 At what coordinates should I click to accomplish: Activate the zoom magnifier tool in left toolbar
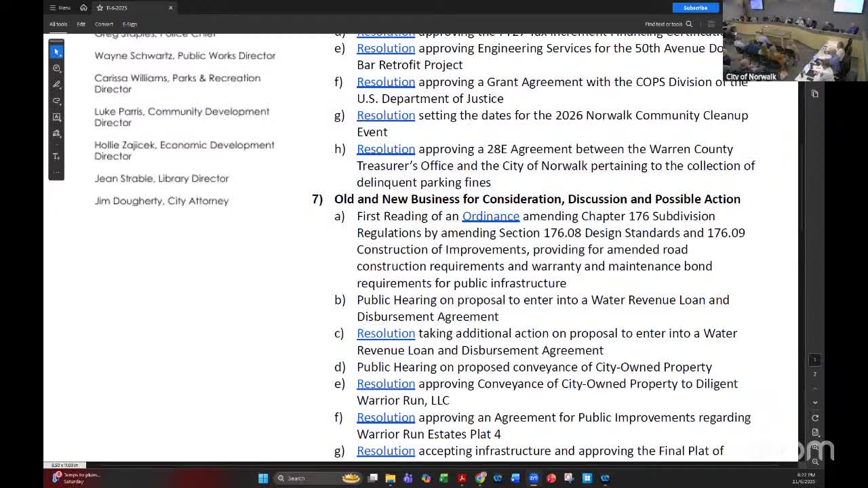coord(56,68)
